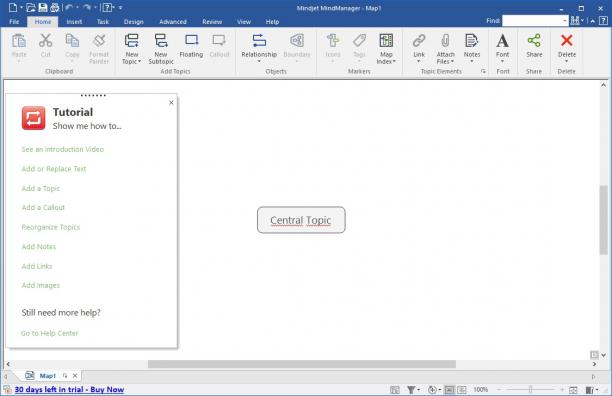Switch to the Review tab
The width and height of the screenshot is (612, 396).
click(212, 22)
